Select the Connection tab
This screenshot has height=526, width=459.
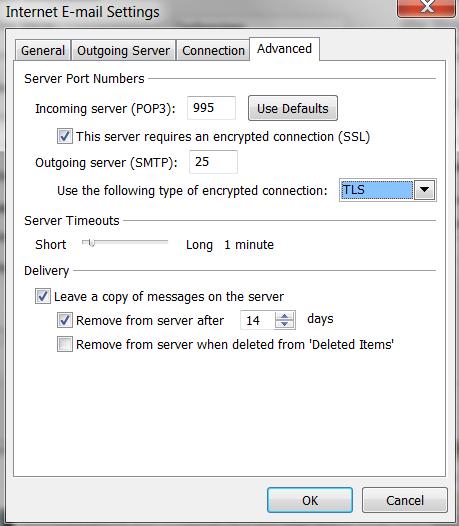pos(213,51)
